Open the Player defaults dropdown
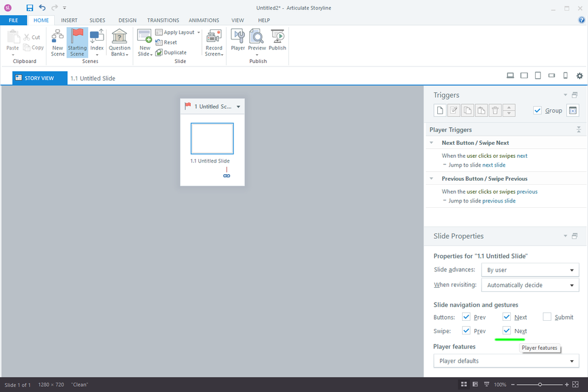This screenshot has width=588, height=392. click(x=506, y=361)
